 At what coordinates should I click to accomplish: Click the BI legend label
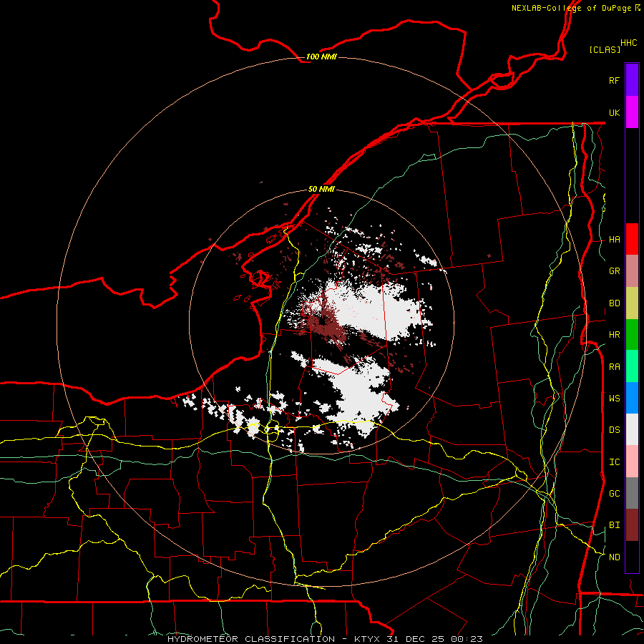(614, 525)
